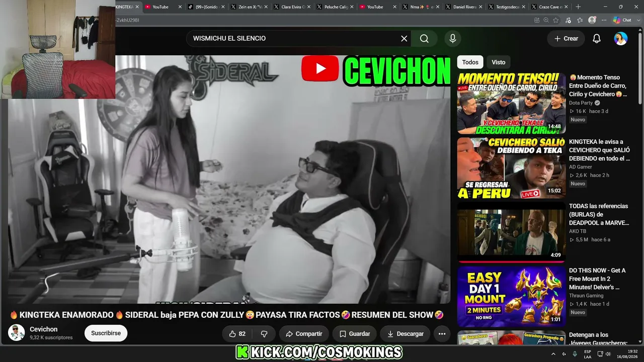The image size is (644, 362).
Task: Open YouTube notifications bell
Action: click(x=597, y=39)
